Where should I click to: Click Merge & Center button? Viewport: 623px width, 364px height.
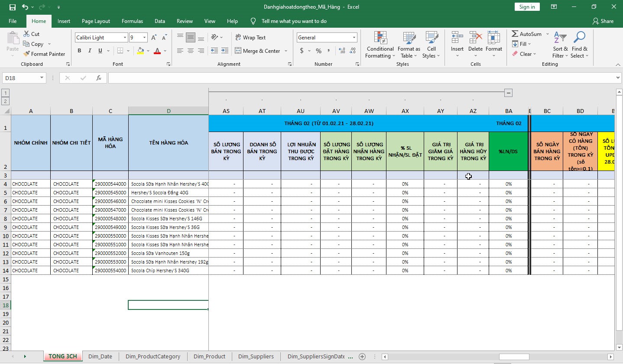pyautogui.click(x=258, y=51)
